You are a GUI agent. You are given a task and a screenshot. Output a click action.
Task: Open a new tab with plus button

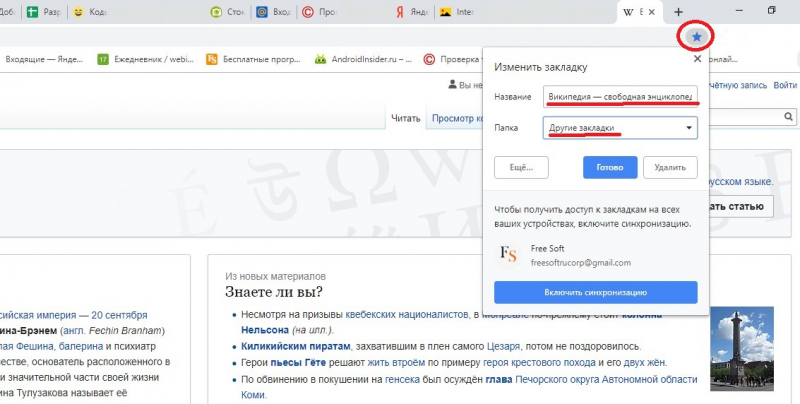coord(678,12)
